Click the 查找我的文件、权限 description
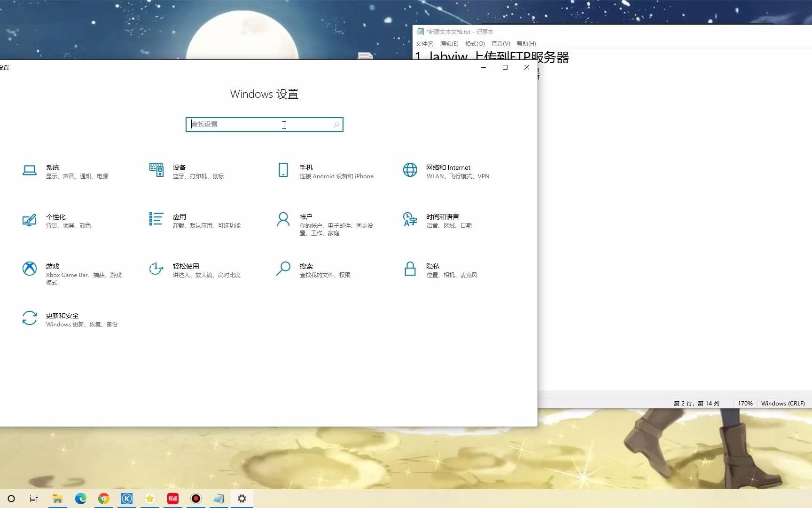812x508 pixels. [325, 275]
